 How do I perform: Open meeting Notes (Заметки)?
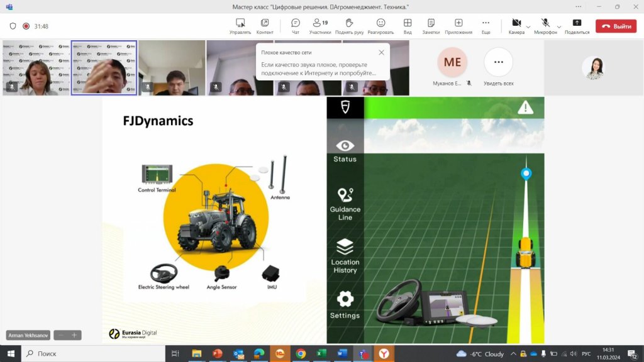coord(431,26)
